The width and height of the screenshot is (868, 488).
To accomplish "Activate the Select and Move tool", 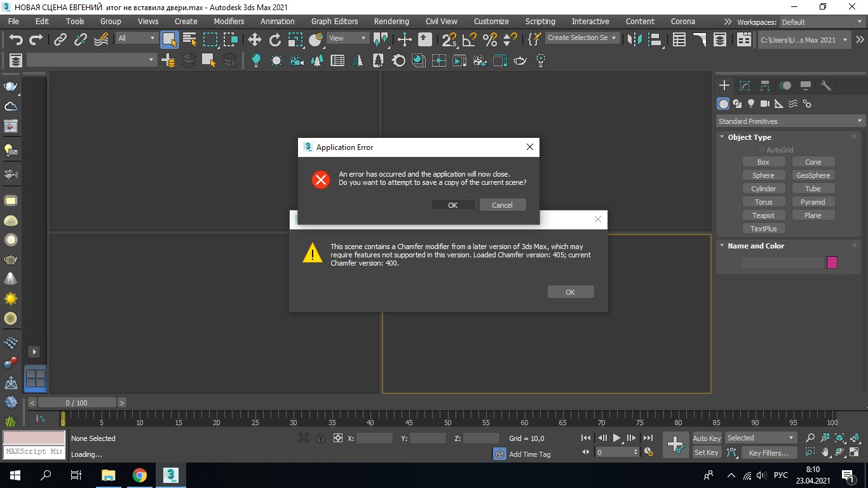I will click(255, 39).
